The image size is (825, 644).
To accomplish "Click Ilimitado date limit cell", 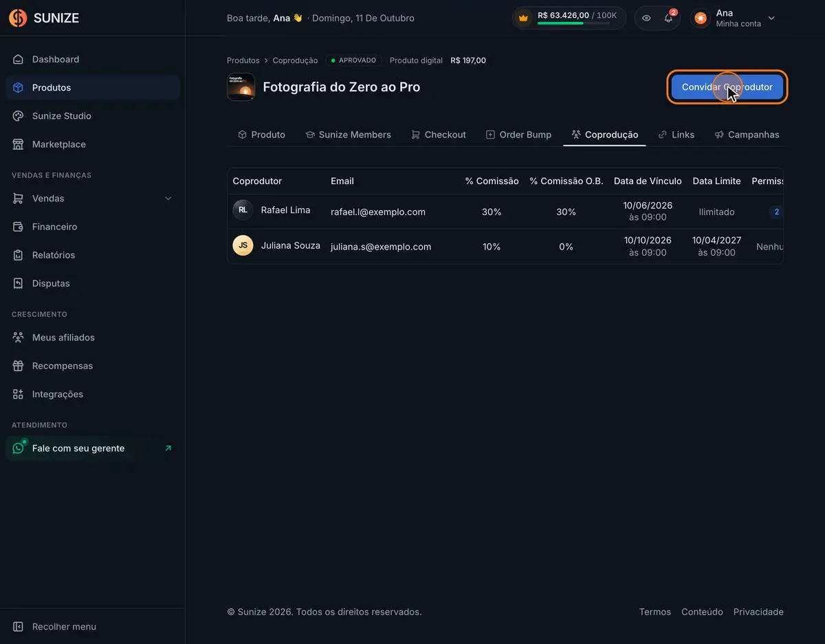I will pyautogui.click(x=717, y=212).
